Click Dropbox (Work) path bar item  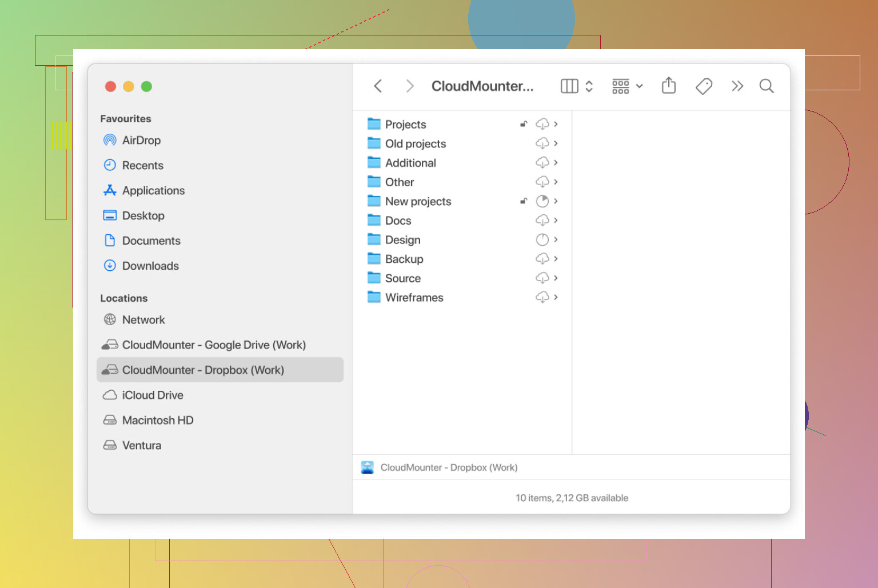(x=439, y=467)
